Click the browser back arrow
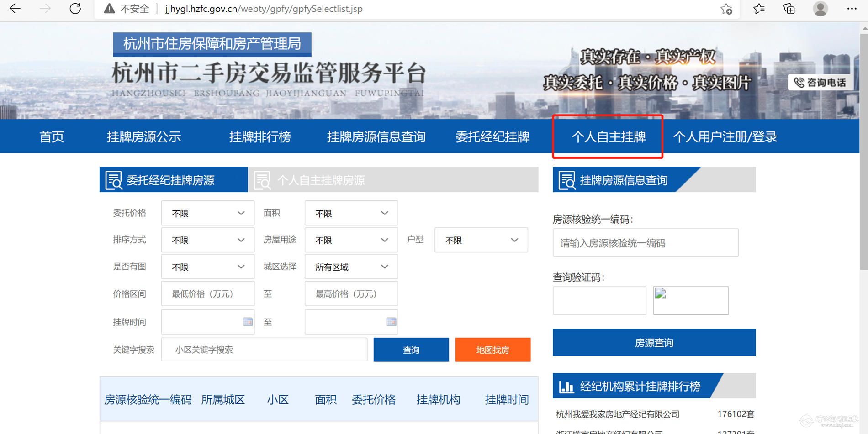The width and height of the screenshot is (868, 434). click(15, 9)
